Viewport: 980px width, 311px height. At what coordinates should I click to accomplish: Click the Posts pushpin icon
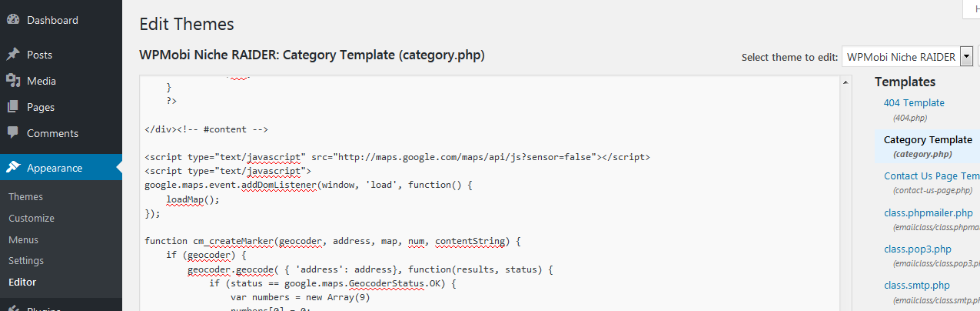pyautogui.click(x=12, y=55)
